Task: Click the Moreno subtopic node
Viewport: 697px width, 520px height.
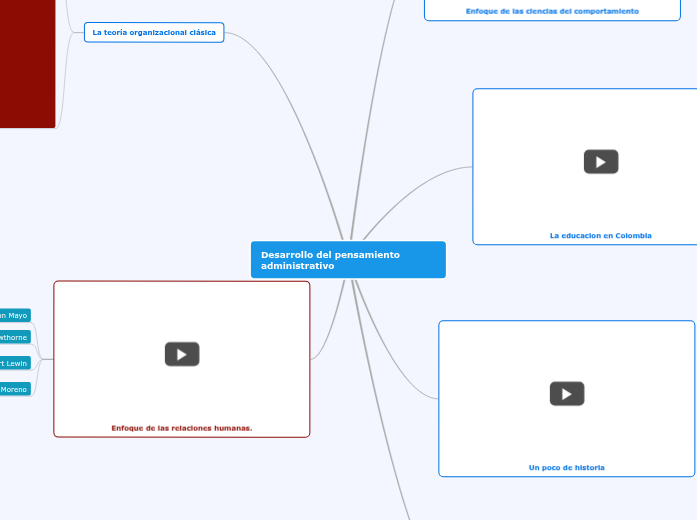Action: 15,389
